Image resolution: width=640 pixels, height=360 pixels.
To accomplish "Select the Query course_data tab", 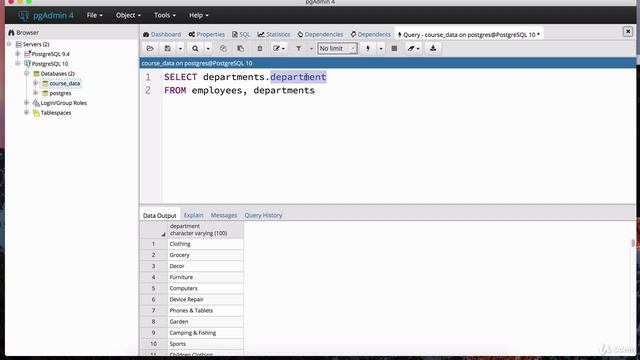I will pos(469,35).
